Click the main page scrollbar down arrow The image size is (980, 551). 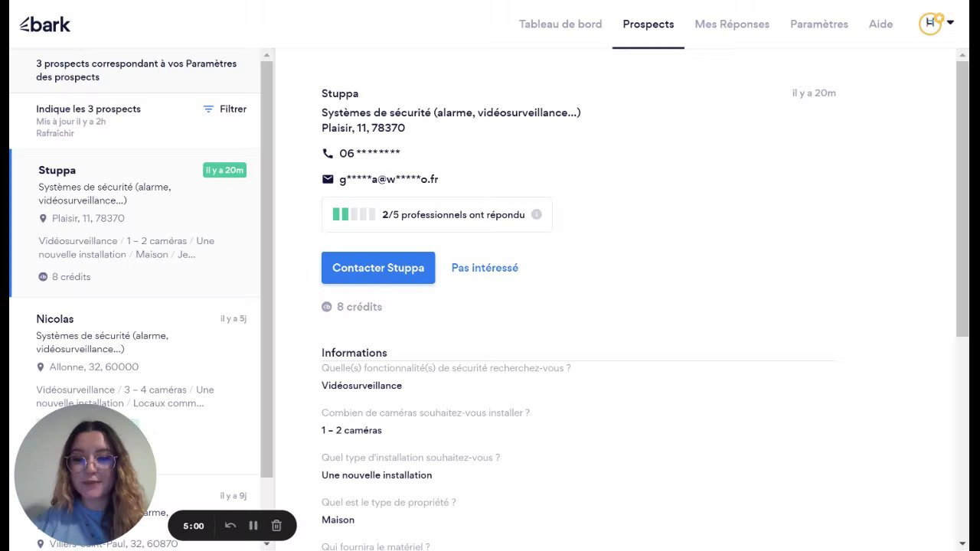[962, 543]
